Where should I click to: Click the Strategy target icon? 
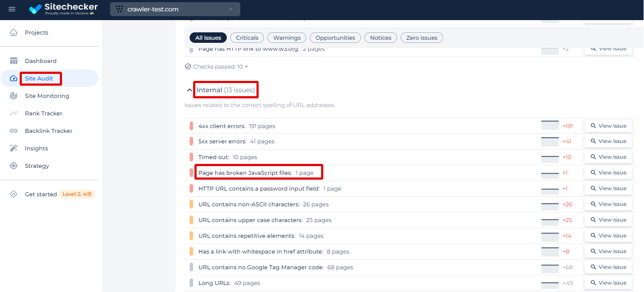(x=14, y=166)
